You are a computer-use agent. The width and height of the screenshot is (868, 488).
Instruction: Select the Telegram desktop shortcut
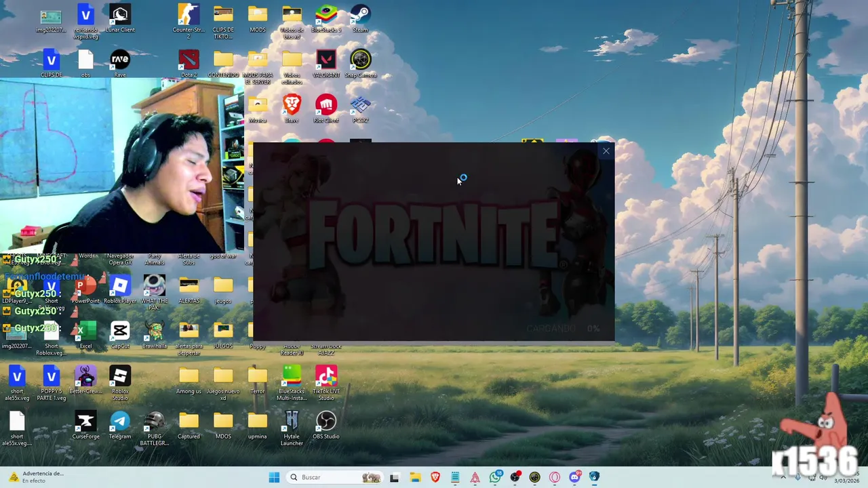coord(120,426)
